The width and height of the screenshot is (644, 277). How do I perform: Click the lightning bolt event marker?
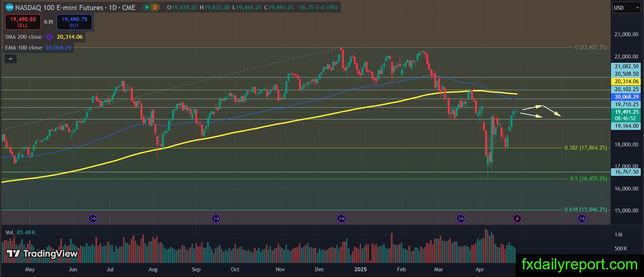tap(517, 219)
